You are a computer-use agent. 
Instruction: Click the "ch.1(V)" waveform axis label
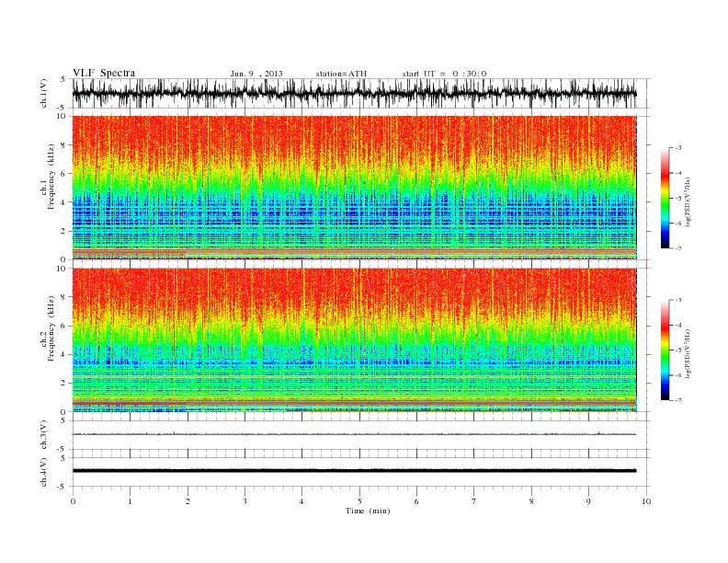44,93
